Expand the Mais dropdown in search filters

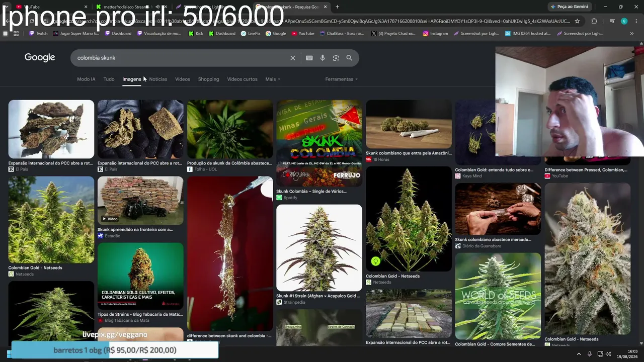coord(273,79)
